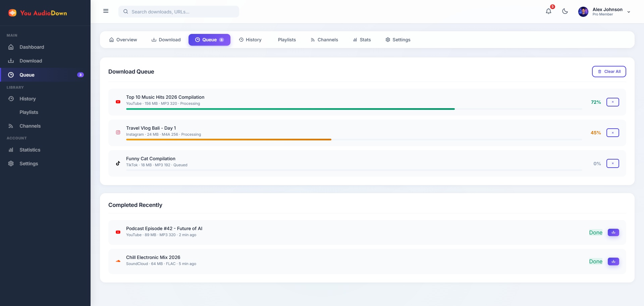
Task: Click Alex Johnson's avatar picture
Action: [583, 12]
